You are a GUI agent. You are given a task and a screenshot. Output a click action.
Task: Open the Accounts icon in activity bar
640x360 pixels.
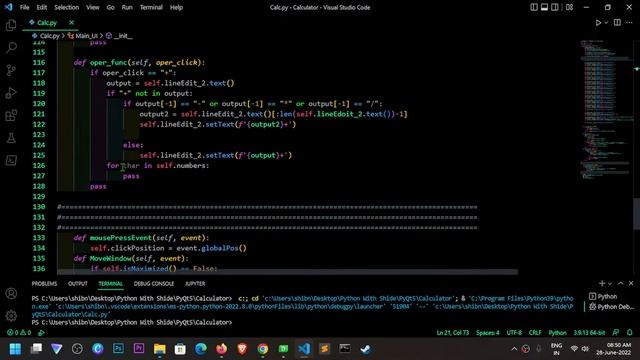(x=11, y=293)
